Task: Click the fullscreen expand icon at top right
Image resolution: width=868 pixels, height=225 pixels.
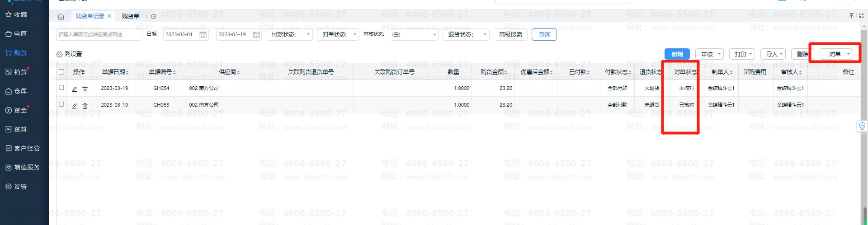Action: point(861,15)
